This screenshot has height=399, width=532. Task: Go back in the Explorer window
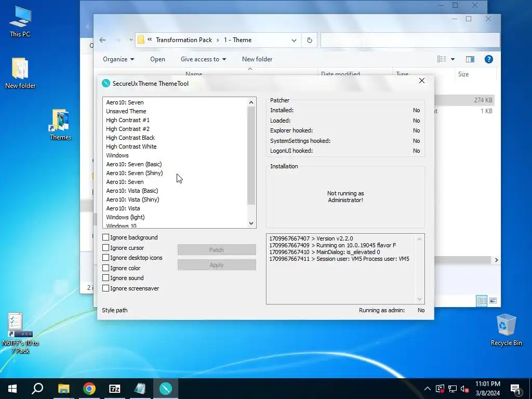[x=102, y=40]
